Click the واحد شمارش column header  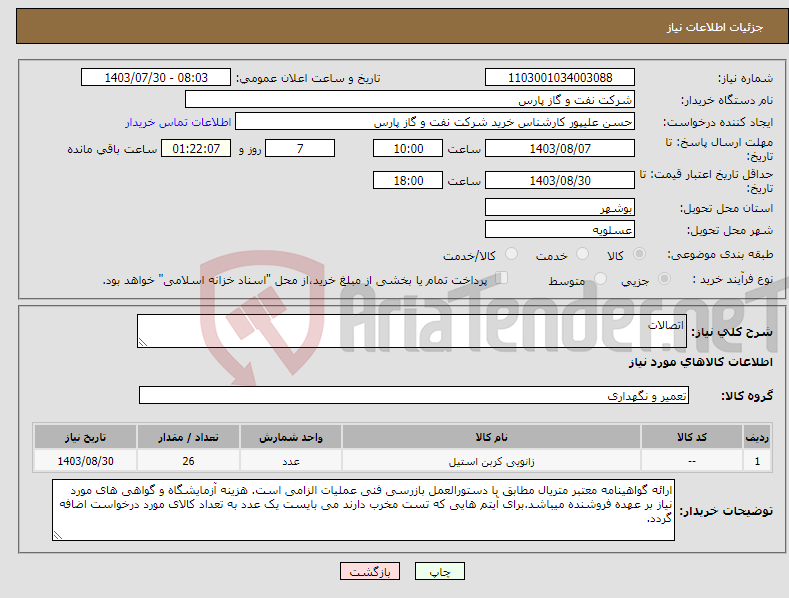[291, 437]
